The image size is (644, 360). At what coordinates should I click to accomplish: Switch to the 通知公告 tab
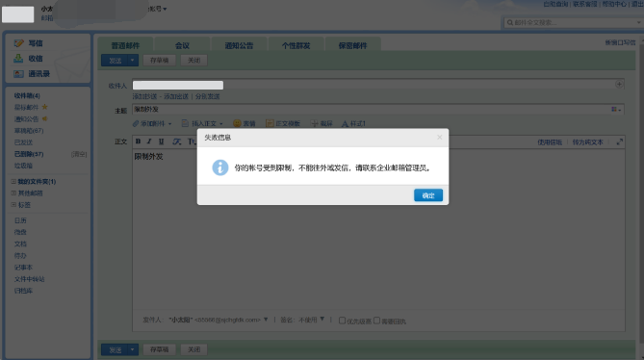tap(239, 45)
